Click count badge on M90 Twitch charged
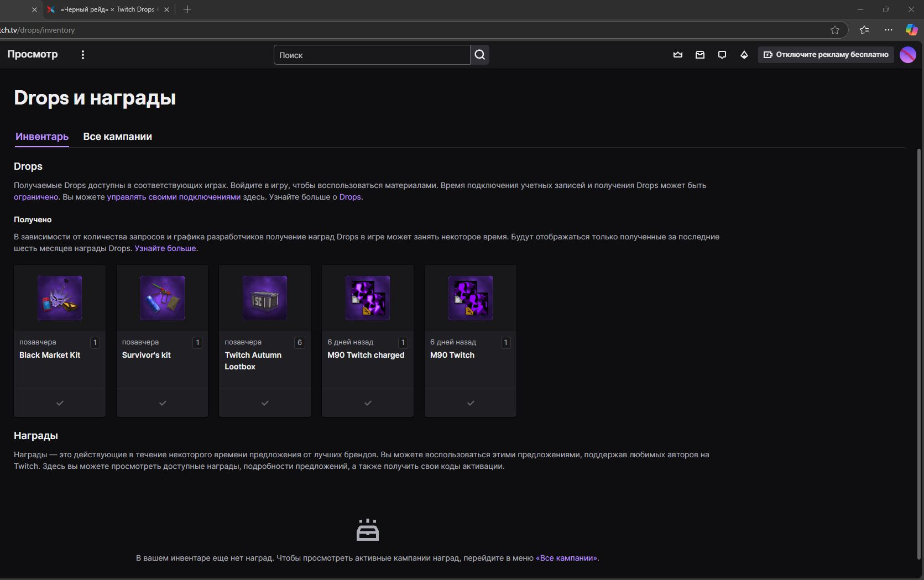 (403, 343)
